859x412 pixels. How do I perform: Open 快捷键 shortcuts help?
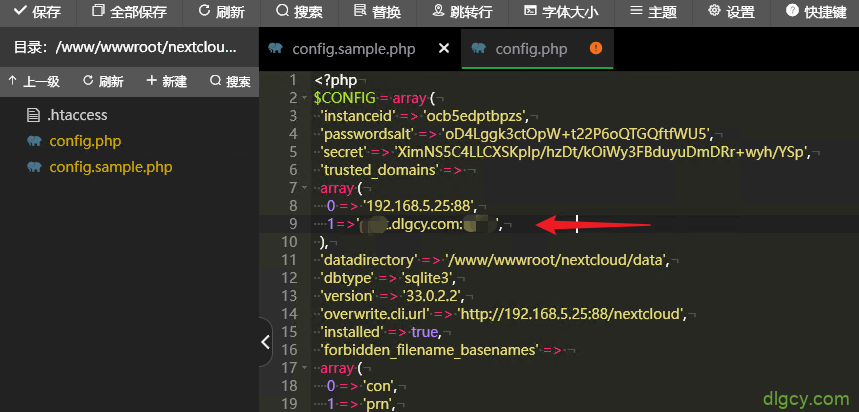[x=816, y=12]
